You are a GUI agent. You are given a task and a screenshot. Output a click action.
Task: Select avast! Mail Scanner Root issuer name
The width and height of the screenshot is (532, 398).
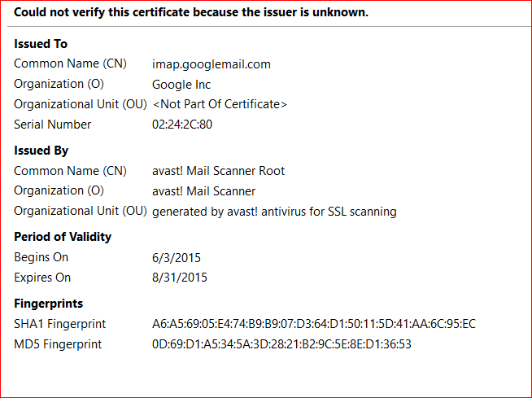point(218,171)
